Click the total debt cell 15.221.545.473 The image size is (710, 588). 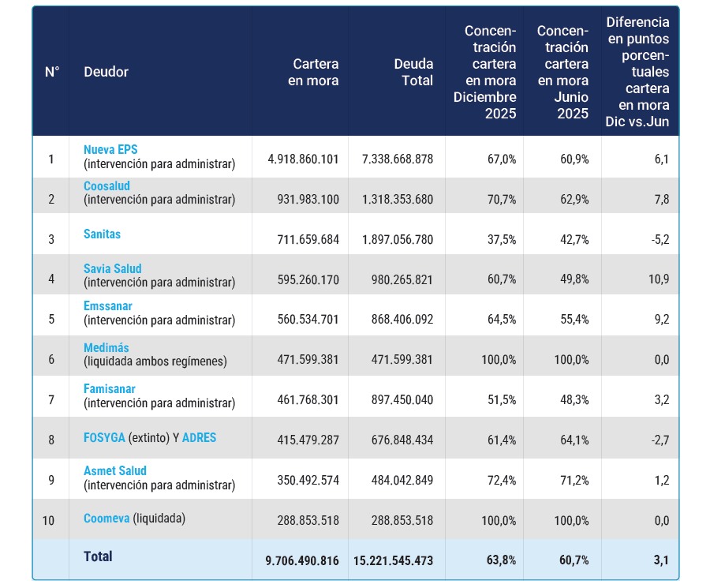(x=393, y=561)
